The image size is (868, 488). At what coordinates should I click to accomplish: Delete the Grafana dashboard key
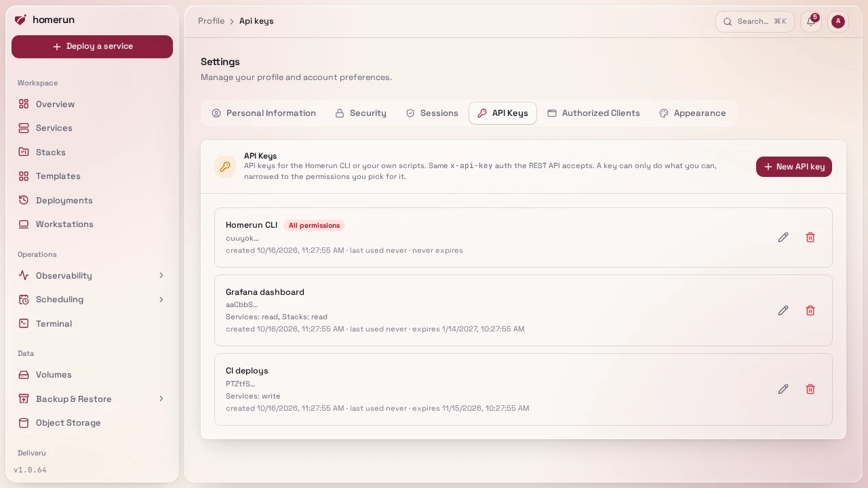pyautogui.click(x=810, y=310)
